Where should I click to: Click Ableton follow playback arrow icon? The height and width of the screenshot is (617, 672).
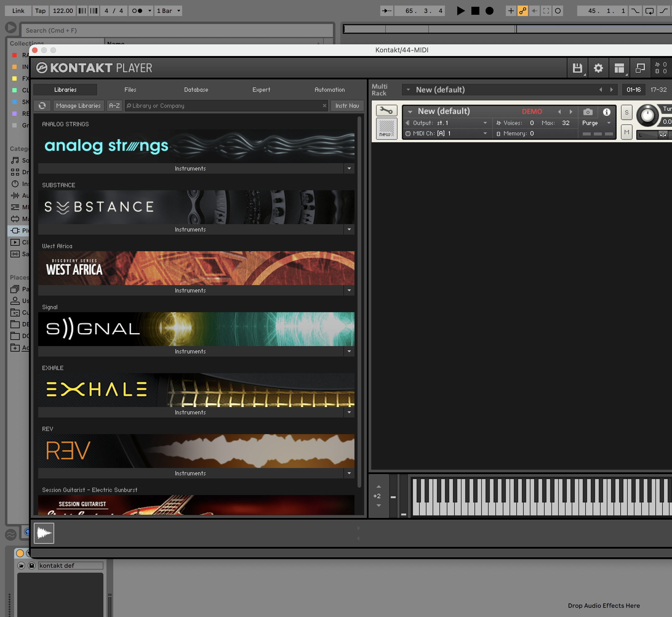(386, 11)
